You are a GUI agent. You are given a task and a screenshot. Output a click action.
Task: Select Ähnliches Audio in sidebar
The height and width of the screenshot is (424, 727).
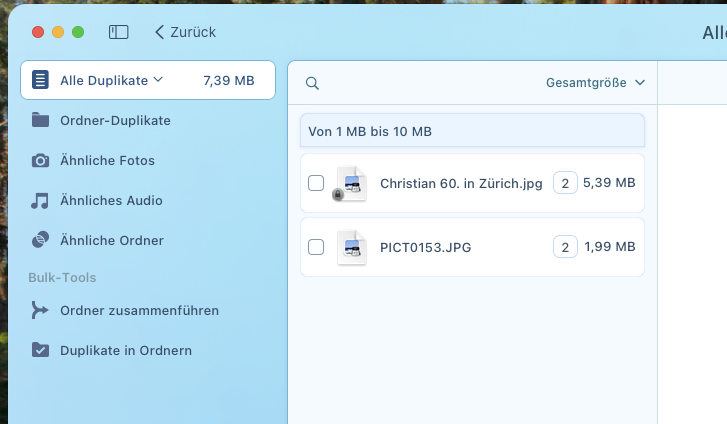click(x=111, y=201)
